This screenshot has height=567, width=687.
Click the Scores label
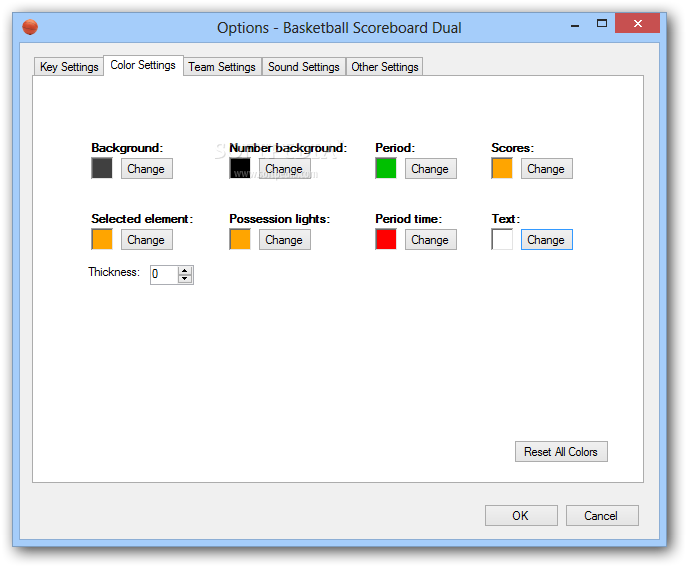tap(513, 148)
